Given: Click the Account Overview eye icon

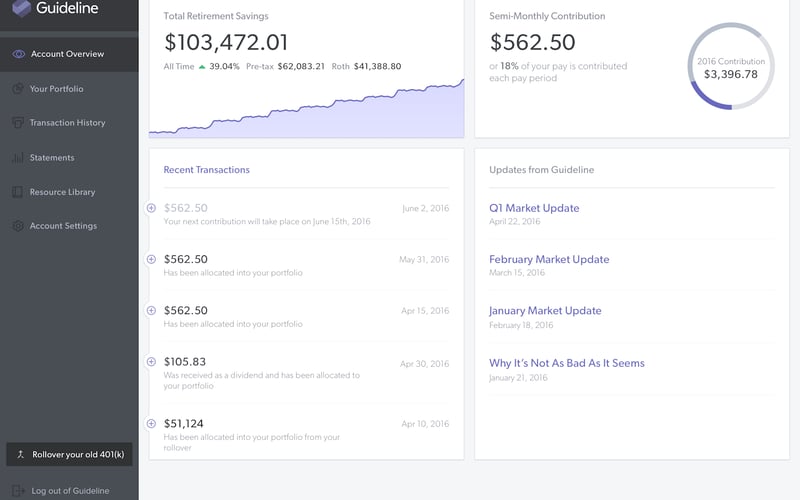Looking at the screenshot, I should click(18, 54).
